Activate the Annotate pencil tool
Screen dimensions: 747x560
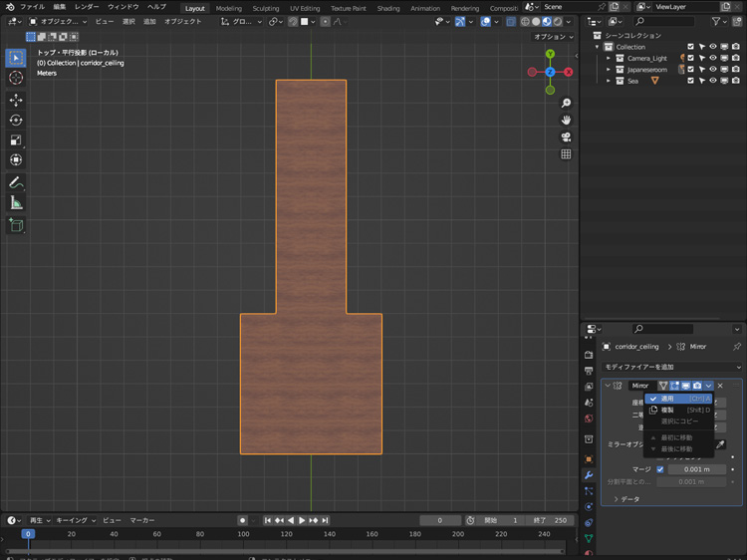pos(16,183)
